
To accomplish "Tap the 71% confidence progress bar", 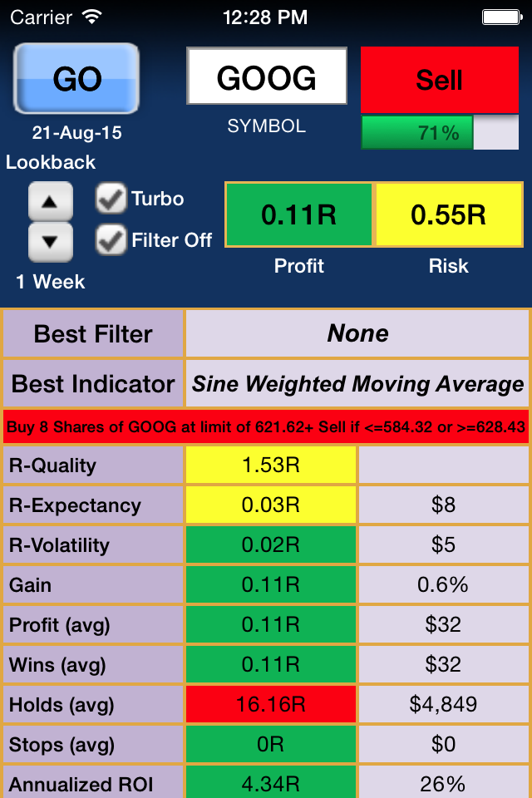I will [440, 133].
